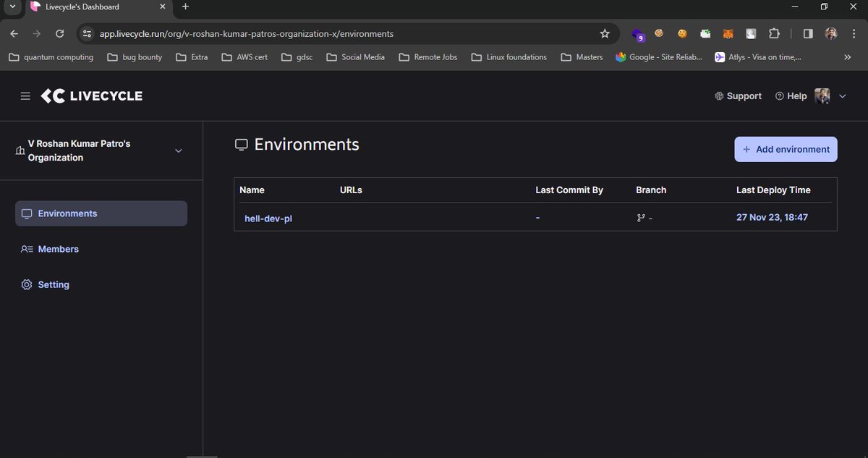Open the MetaMask fox extension
This screenshot has width=868, height=458.
pos(729,33)
